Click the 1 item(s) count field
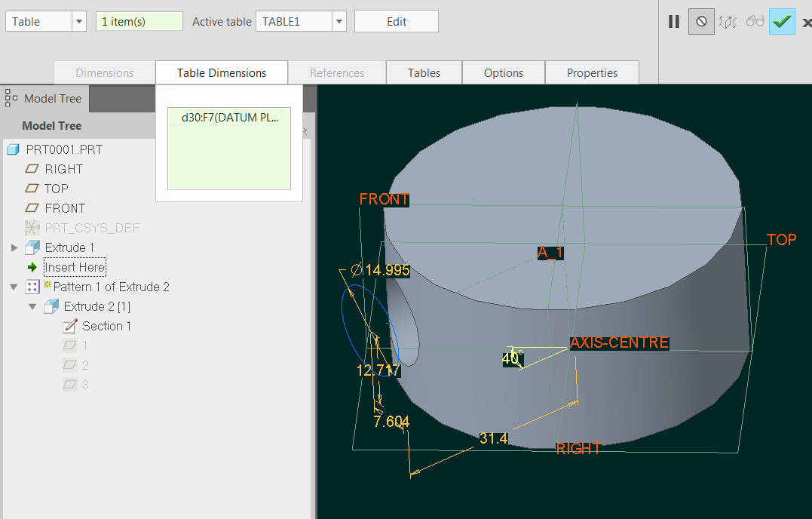 pyautogui.click(x=139, y=21)
